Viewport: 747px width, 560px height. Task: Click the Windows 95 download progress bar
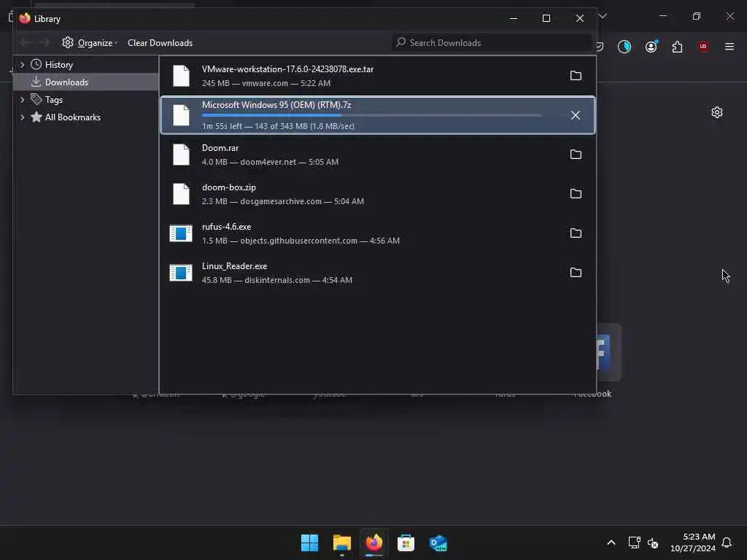[x=371, y=115]
